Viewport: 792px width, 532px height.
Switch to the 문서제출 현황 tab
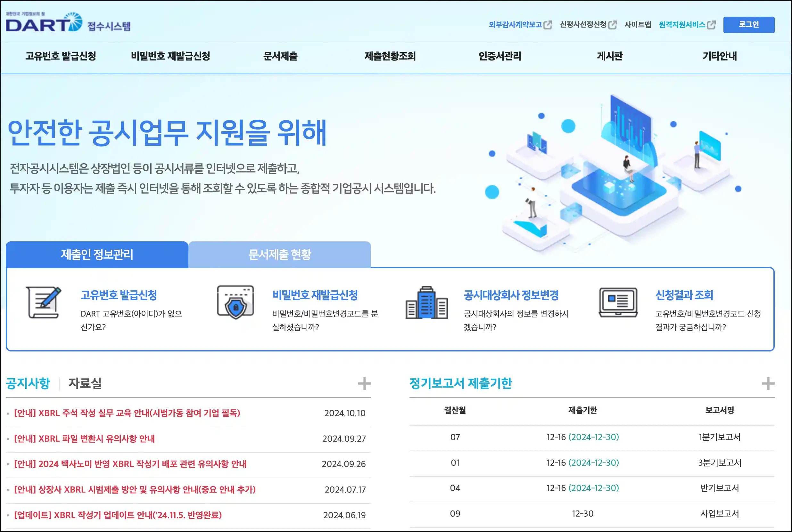click(x=280, y=254)
